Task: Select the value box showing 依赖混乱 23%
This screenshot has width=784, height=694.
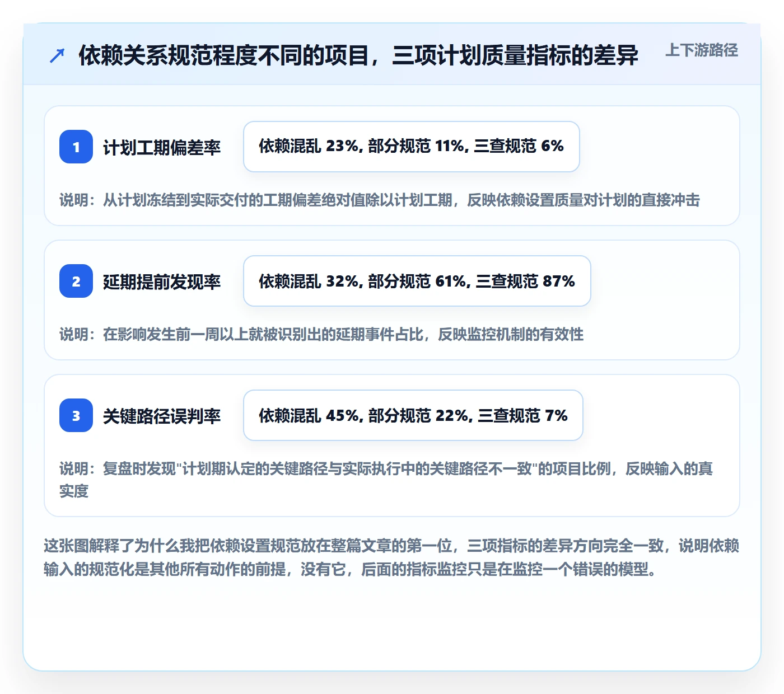Action: pos(412,147)
